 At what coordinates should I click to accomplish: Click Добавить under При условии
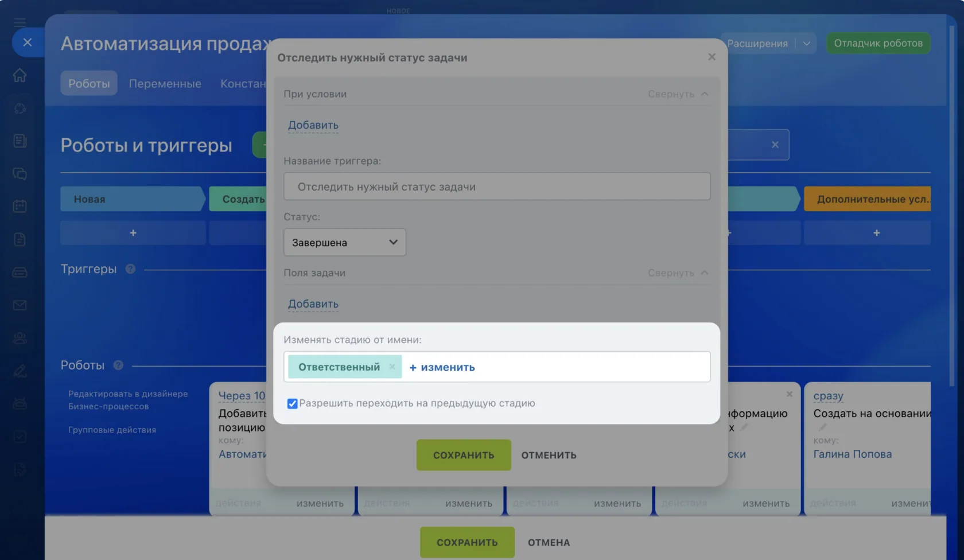tap(313, 125)
